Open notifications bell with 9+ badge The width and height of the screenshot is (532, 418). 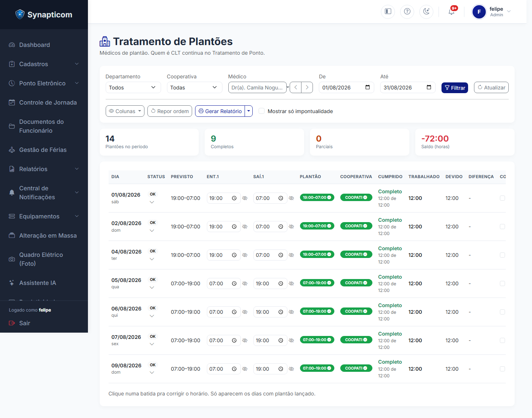click(451, 11)
